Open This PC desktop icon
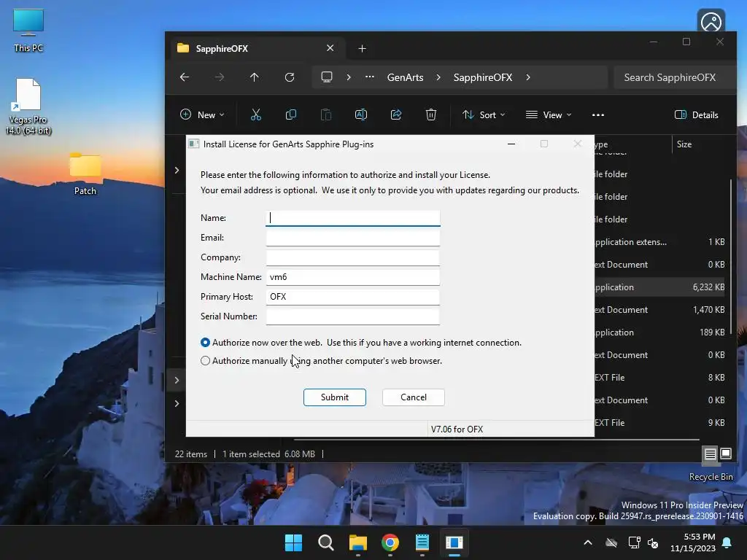The height and width of the screenshot is (560, 747). (x=28, y=31)
